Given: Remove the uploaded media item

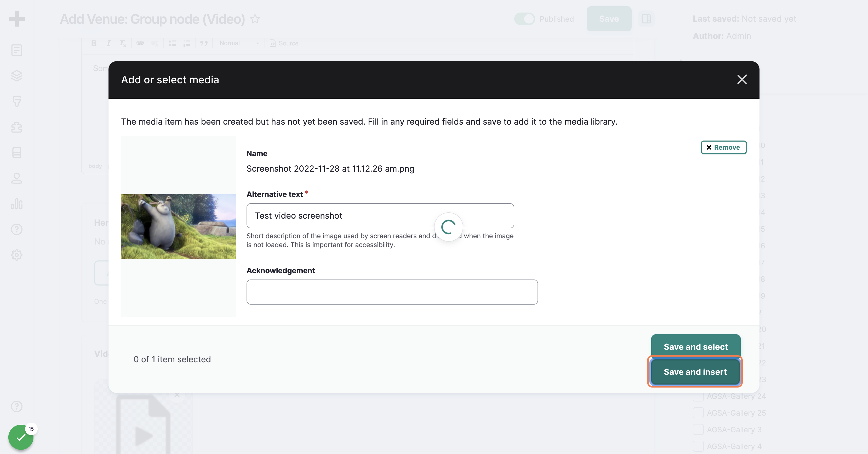Looking at the screenshot, I should point(723,147).
